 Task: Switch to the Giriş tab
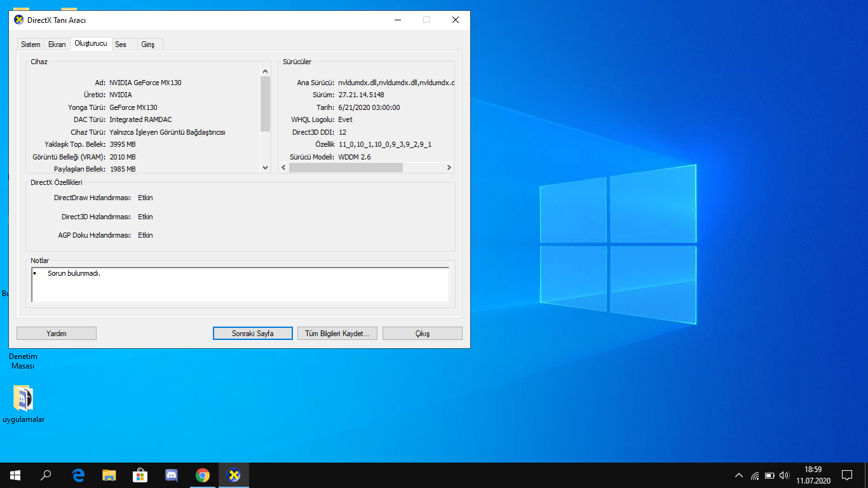148,44
